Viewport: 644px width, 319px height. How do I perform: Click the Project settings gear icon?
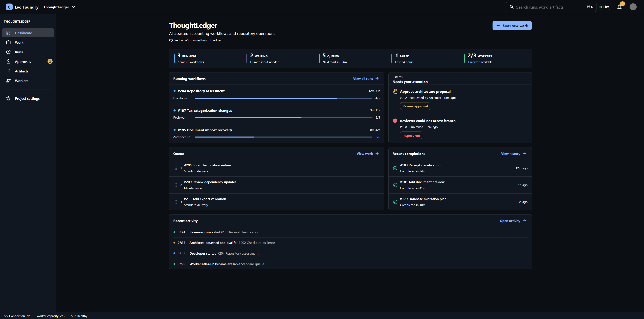pyautogui.click(x=9, y=98)
